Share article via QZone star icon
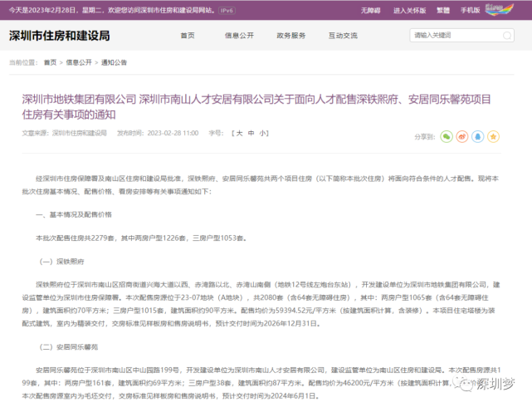Image resolution: width=532 pixels, height=407 pixels. 493,137
